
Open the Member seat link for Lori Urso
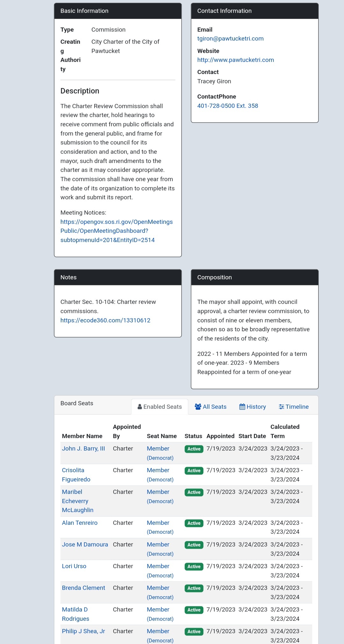coord(158,566)
